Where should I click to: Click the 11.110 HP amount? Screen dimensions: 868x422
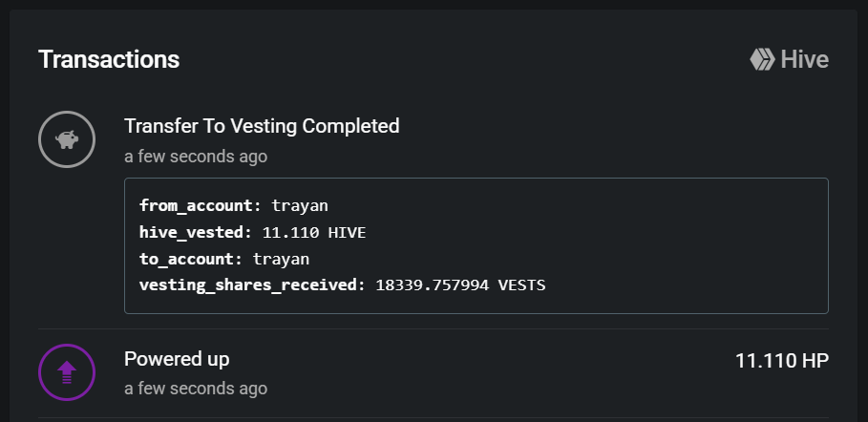tap(781, 361)
